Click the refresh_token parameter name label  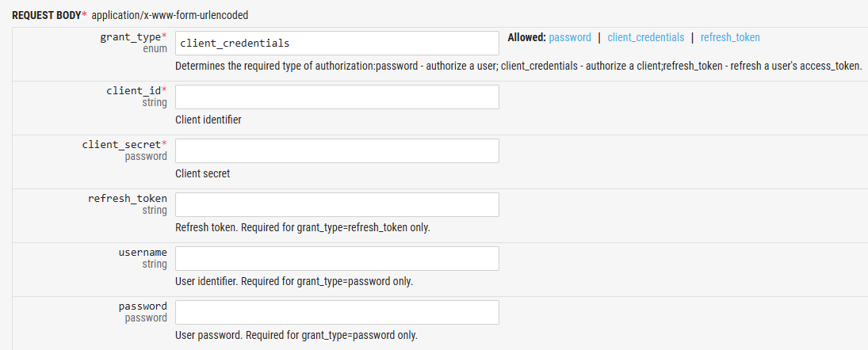(x=127, y=199)
